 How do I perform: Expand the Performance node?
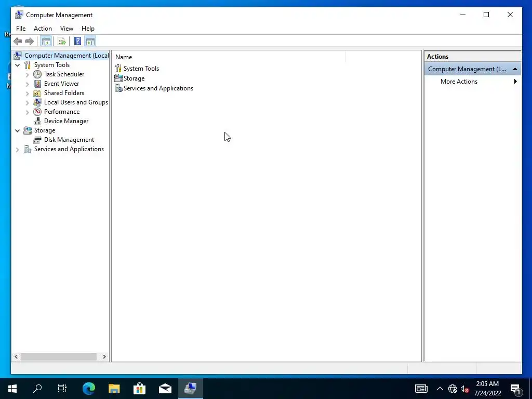[x=28, y=112]
